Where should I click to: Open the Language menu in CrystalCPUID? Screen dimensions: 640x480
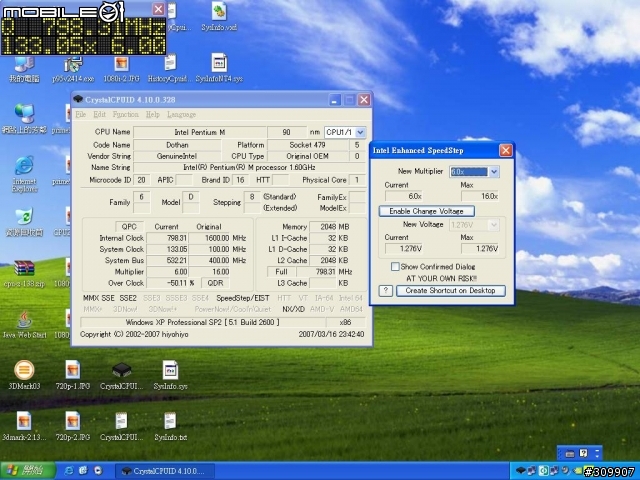[181, 114]
